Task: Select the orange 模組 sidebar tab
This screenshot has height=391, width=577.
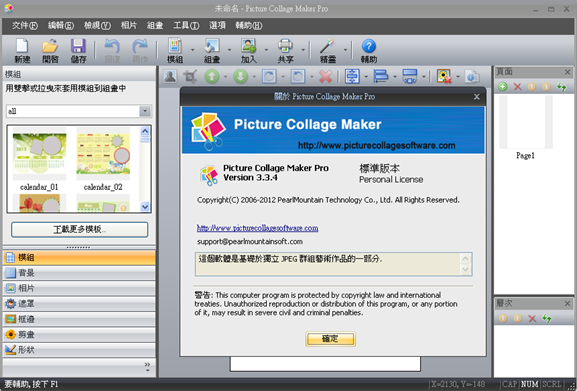Action: (x=79, y=257)
